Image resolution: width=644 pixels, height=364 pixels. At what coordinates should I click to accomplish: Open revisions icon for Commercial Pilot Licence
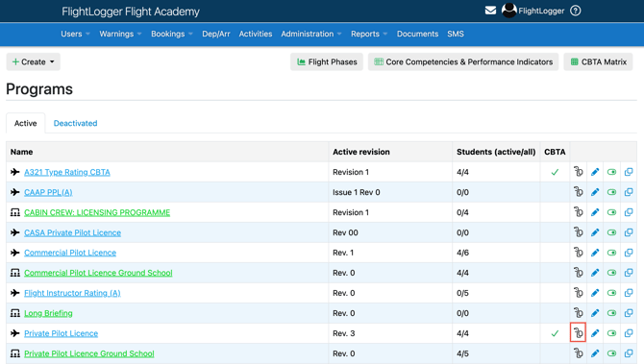point(579,252)
